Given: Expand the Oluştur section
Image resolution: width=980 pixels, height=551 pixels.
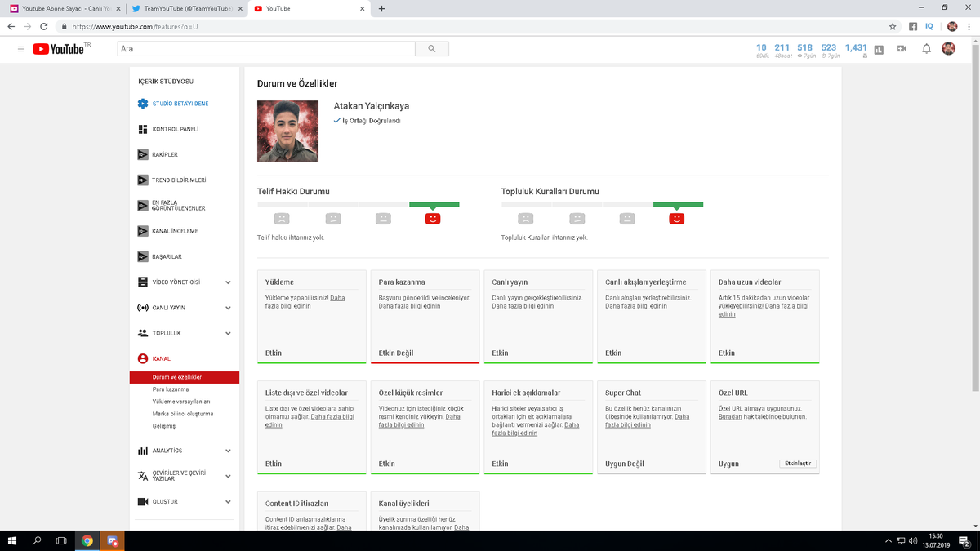Looking at the screenshot, I should pyautogui.click(x=228, y=501).
